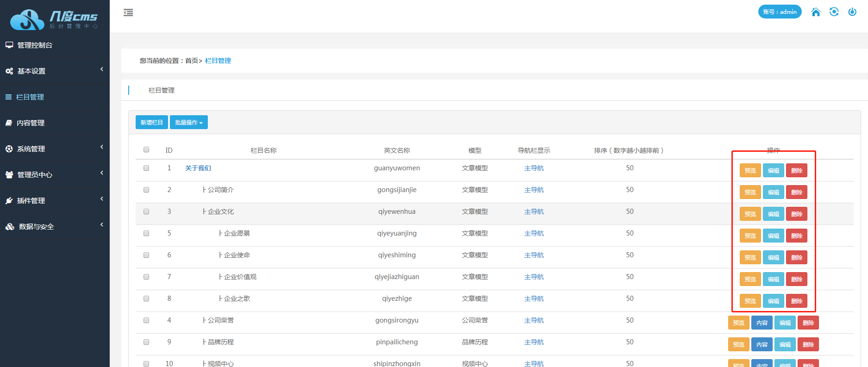Click 主导航 link in 公司荣誉 row
This screenshot has height=367, width=868.
click(534, 320)
